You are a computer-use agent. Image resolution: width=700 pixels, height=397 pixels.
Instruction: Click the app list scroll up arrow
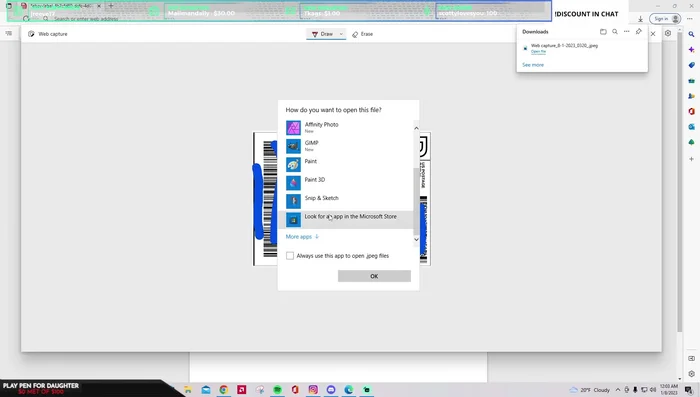416,128
